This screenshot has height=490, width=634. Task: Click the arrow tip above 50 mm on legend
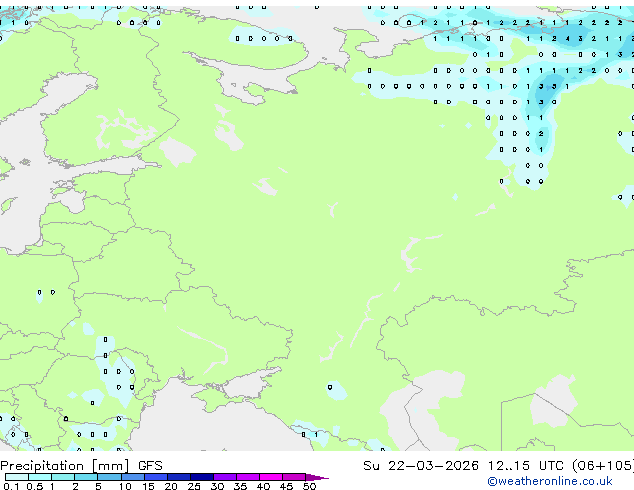point(317,477)
